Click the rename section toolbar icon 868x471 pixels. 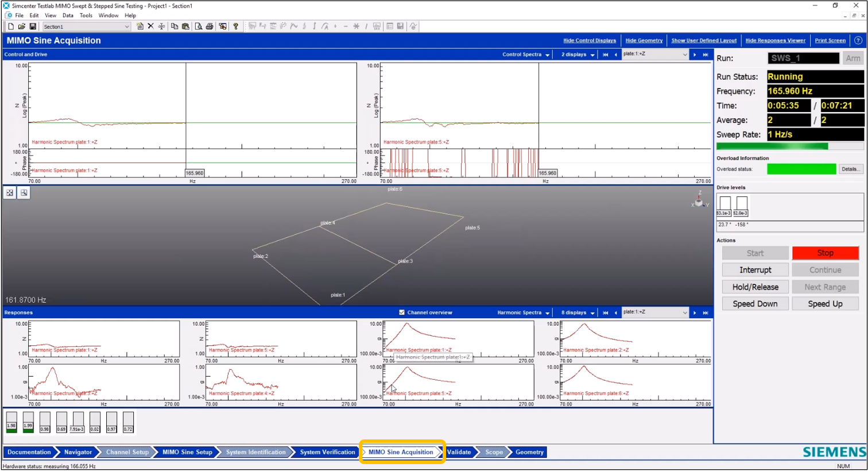pyautogui.click(x=162, y=26)
